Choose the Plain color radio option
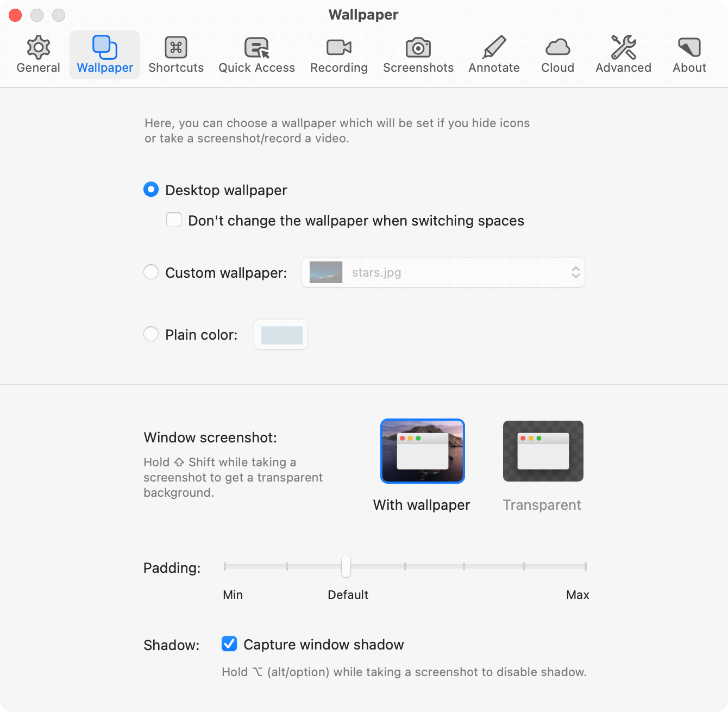The image size is (728, 712). (x=151, y=334)
